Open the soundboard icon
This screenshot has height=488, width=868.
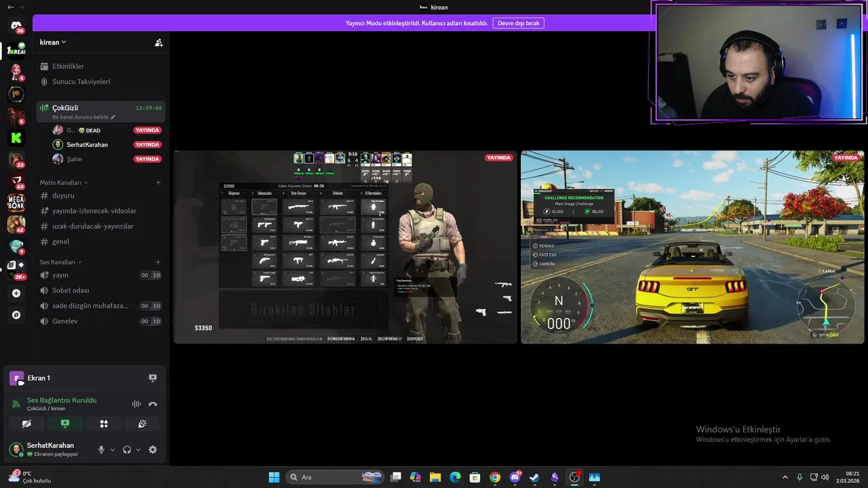click(142, 424)
